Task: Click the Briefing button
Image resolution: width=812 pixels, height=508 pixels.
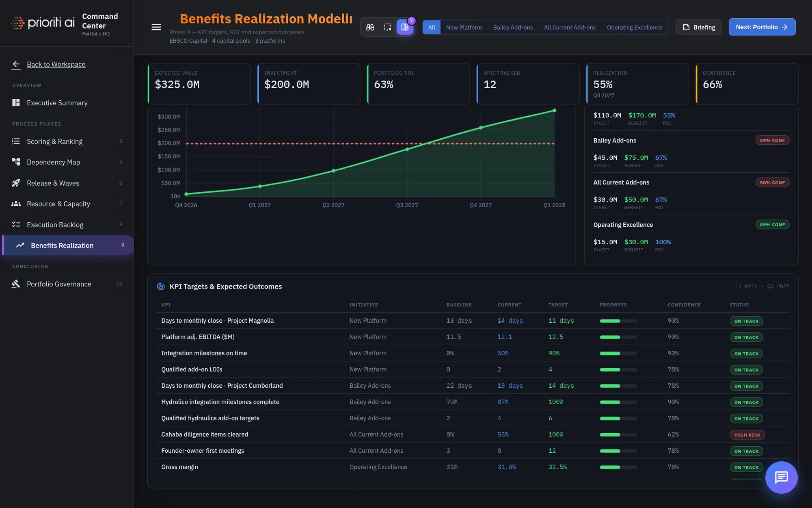Action: (699, 27)
